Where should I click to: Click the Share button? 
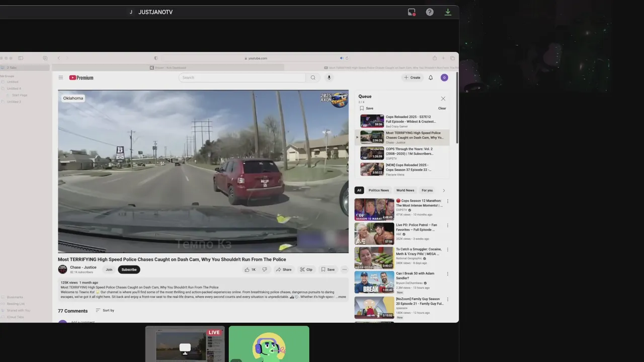tap(284, 269)
